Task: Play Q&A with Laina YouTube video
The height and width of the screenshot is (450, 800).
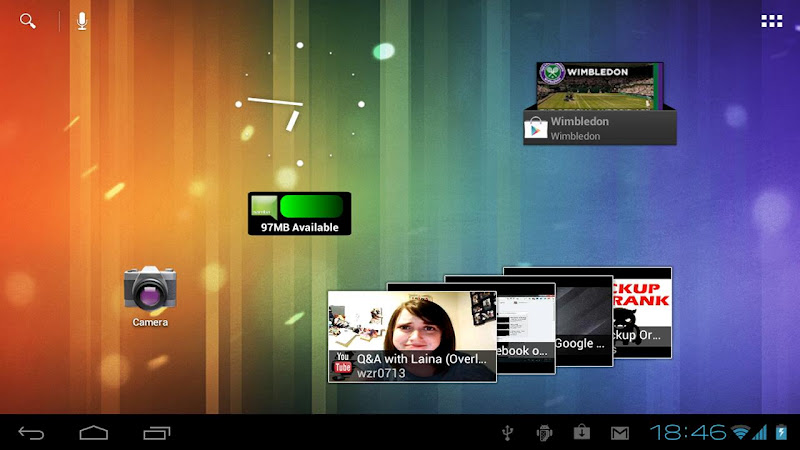Action: coord(412,337)
